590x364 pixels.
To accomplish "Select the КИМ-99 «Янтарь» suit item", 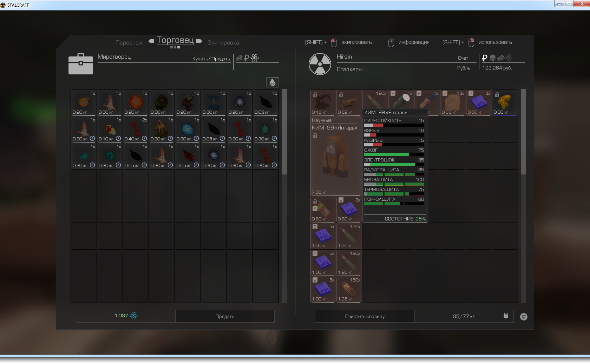I will (x=336, y=156).
